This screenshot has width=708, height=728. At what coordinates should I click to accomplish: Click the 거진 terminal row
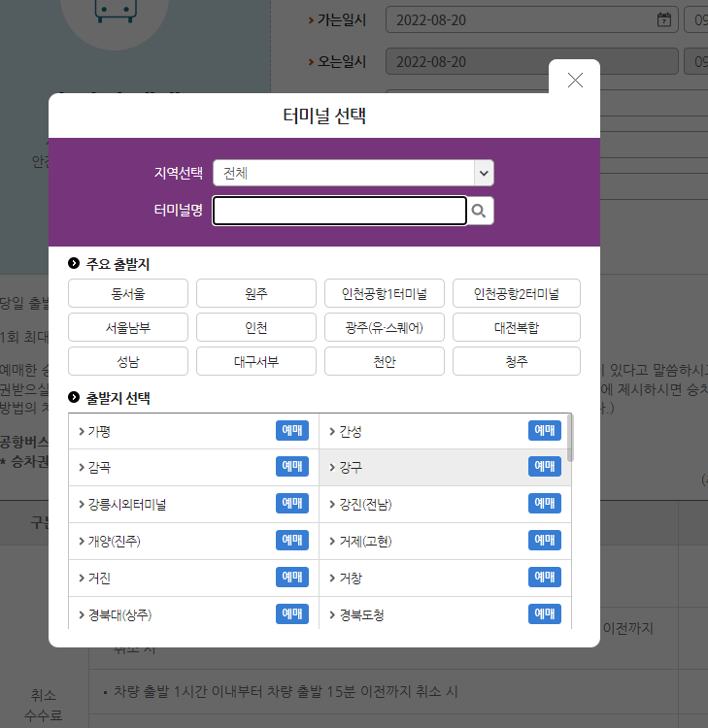pyautogui.click(x=193, y=579)
